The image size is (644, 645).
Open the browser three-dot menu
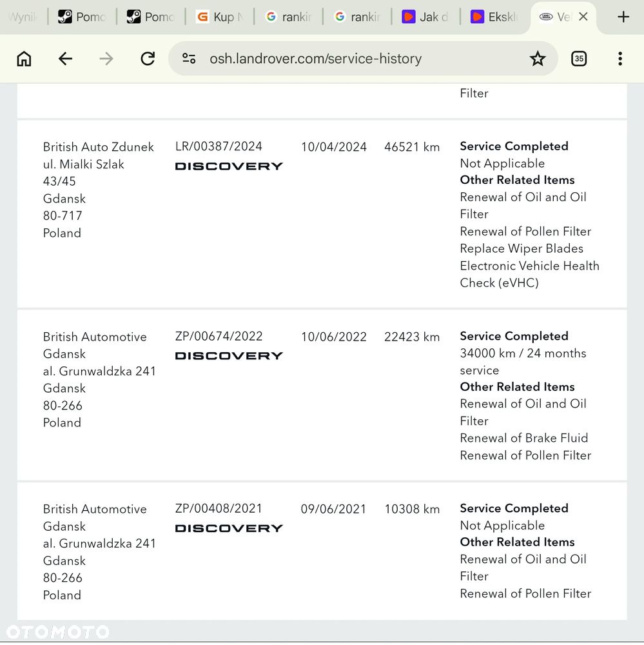pos(620,59)
